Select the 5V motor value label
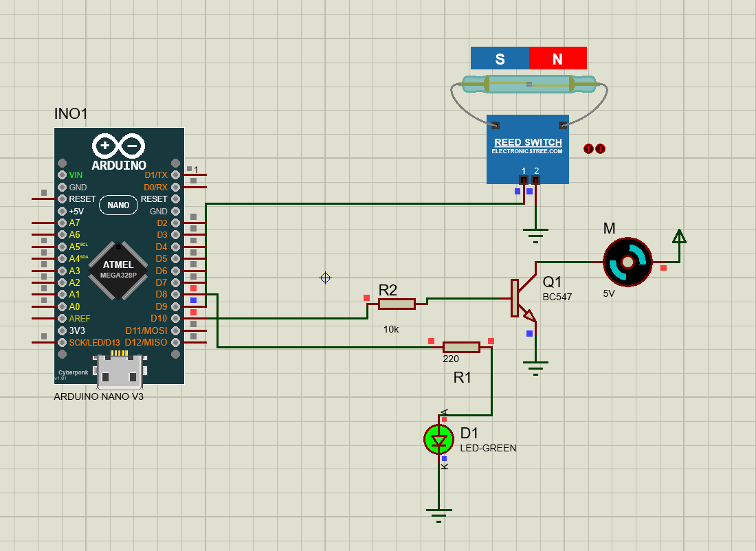 [x=609, y=293]
